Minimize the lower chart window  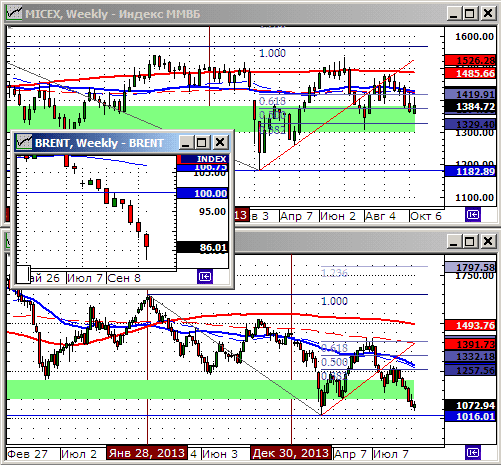click(454, 241)
